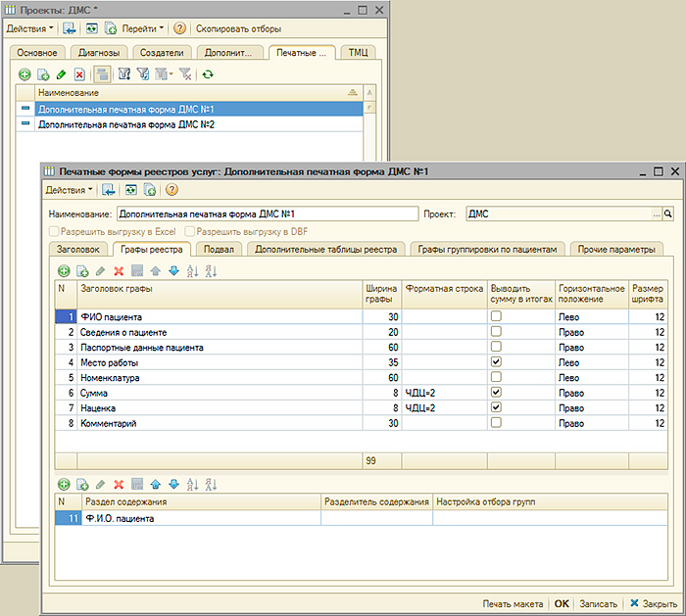Select Дополнительная печатная форма ДМС №2 row

[125, 125]
